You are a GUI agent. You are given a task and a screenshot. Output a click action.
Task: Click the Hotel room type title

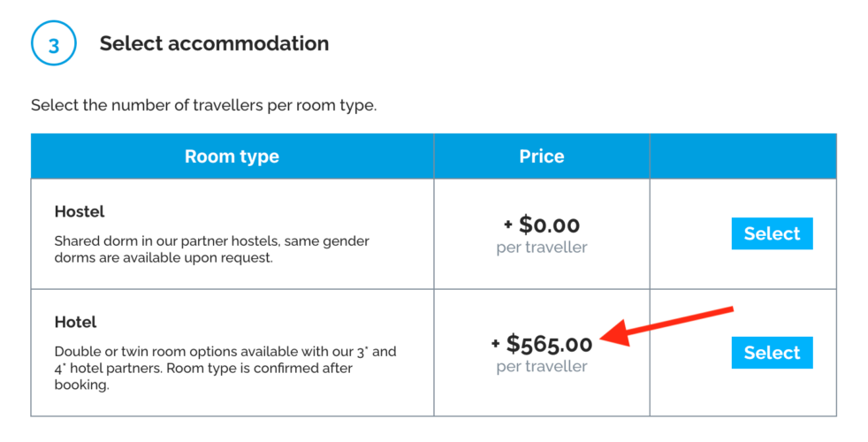pyautogui.click(x=75, y=322)
